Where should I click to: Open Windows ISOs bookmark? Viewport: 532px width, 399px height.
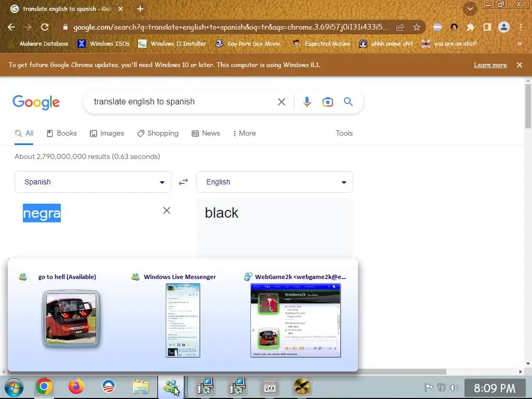click(x=103, y=44)
